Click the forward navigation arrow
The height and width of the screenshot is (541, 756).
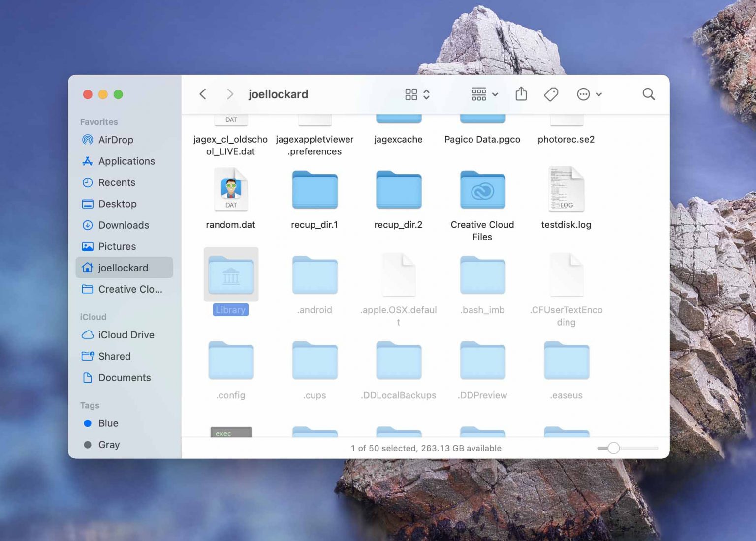[230, 94]
